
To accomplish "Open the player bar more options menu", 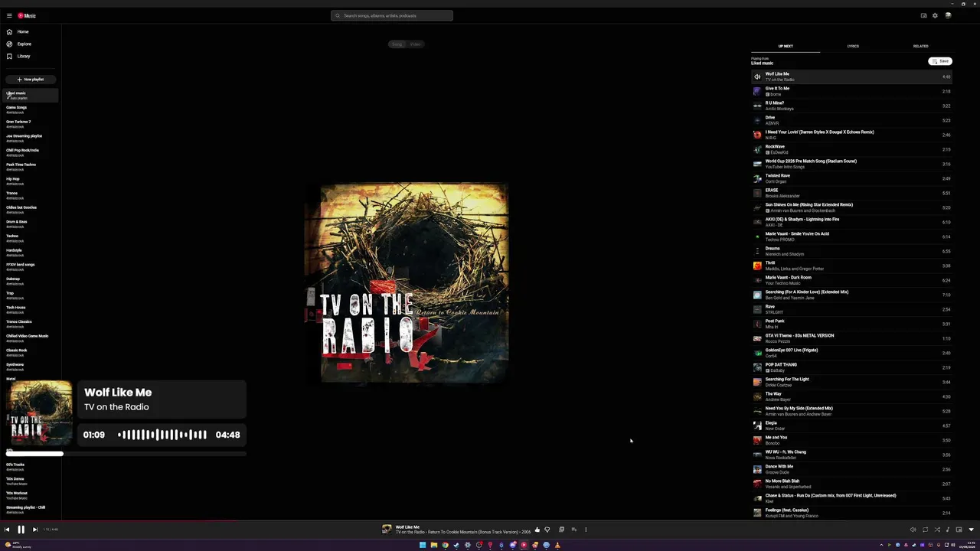I will tap(586, 530).
